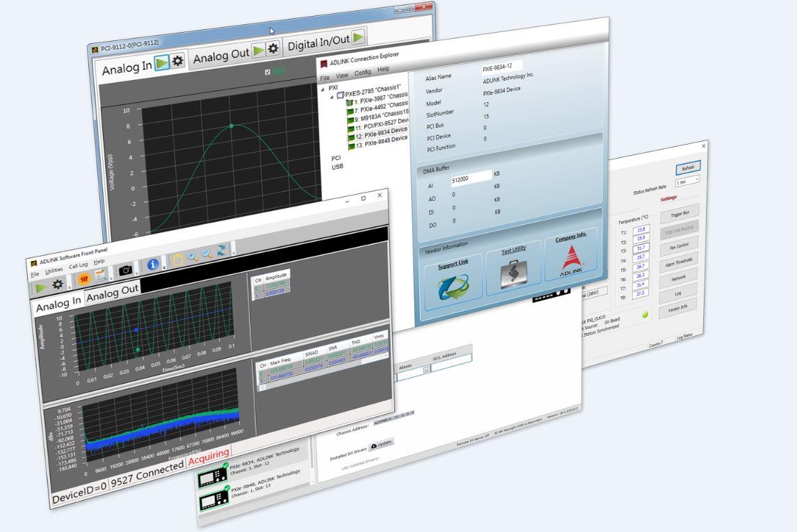Click the ADLINK Company Info logo
The width and height of the screenshot is (797, 532).
point(572,261)
